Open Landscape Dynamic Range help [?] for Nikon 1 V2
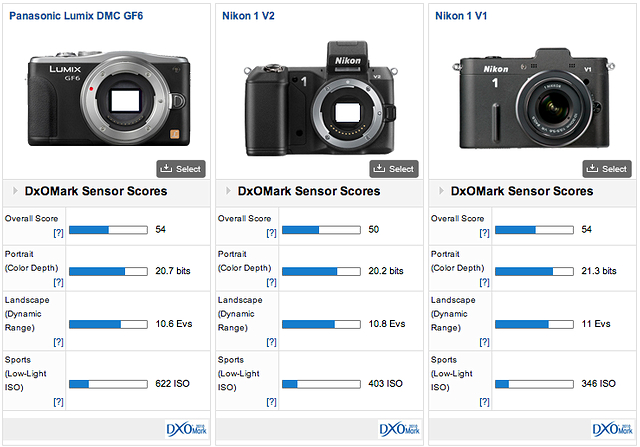The image size is (640, 447). [271, 342]
